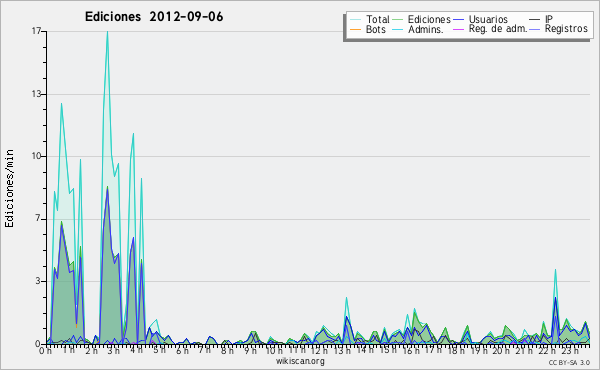
Task: Click the y-axis value 10
Action: [36, 156]
